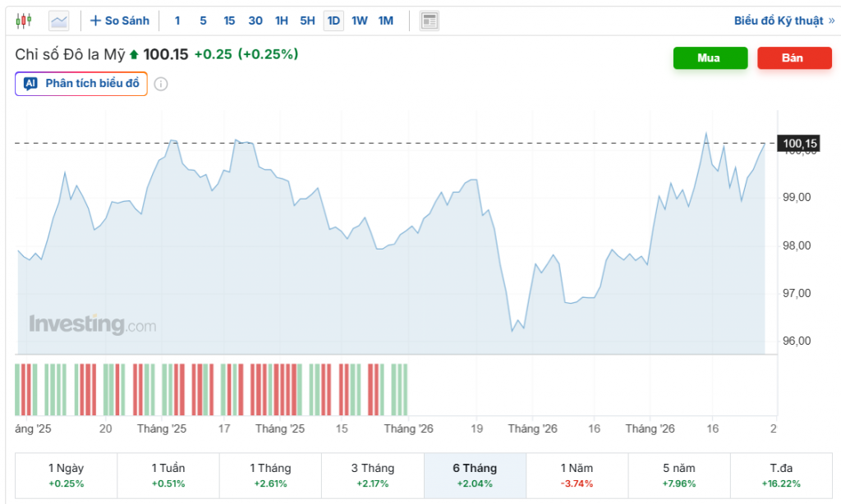Click the info icon beside Phân tích biểu đồ
841x504 pixels.
pos(161,84)
